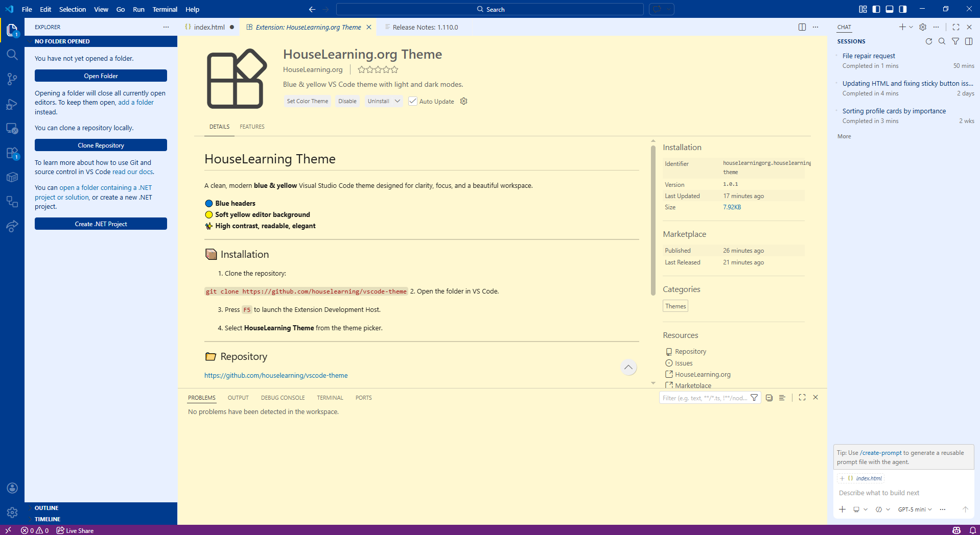980x535 pixels.
Task: Open Copilot chat dropdown in title bar
Action: (x=668, y=9)
